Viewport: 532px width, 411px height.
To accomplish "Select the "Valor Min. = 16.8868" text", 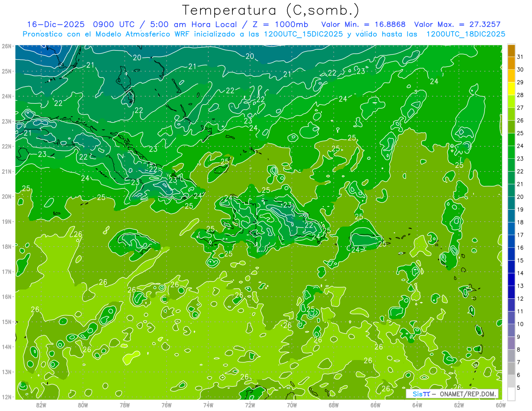I will click(364, 25).
